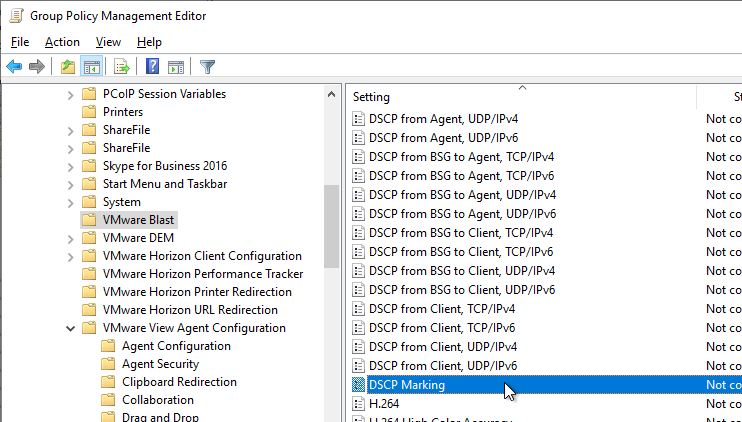Click the tree pane vertical scrollbar thumb
The image size is (742, 422).
point(332,227)
